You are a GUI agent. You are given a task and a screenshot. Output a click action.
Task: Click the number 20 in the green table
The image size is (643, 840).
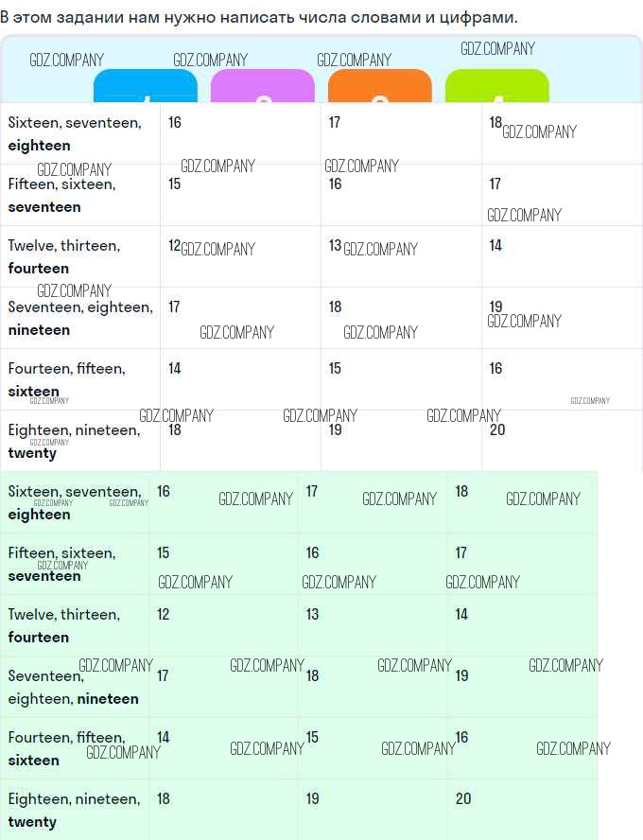463,799
